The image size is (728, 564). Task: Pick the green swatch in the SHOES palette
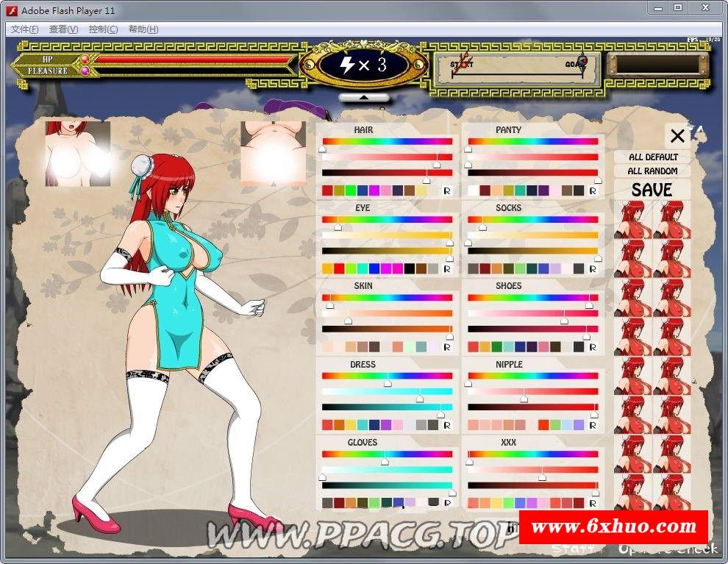497,347
